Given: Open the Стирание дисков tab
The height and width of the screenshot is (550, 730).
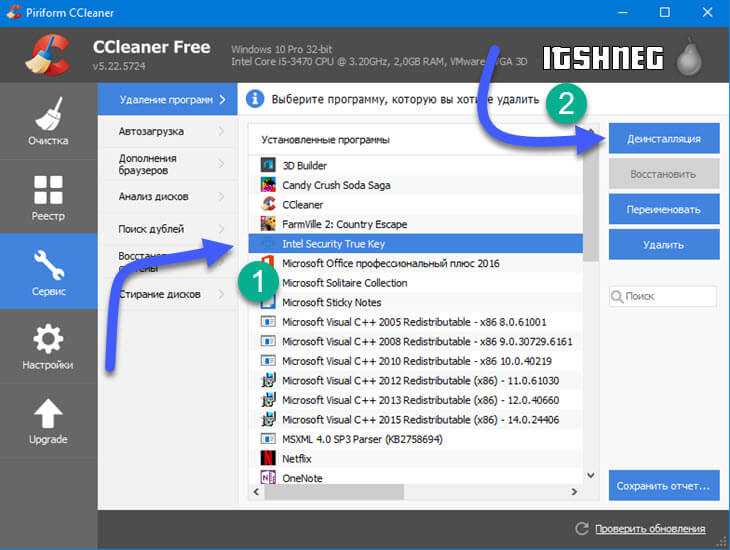Looking at the screenshot, I should point(168,294).
